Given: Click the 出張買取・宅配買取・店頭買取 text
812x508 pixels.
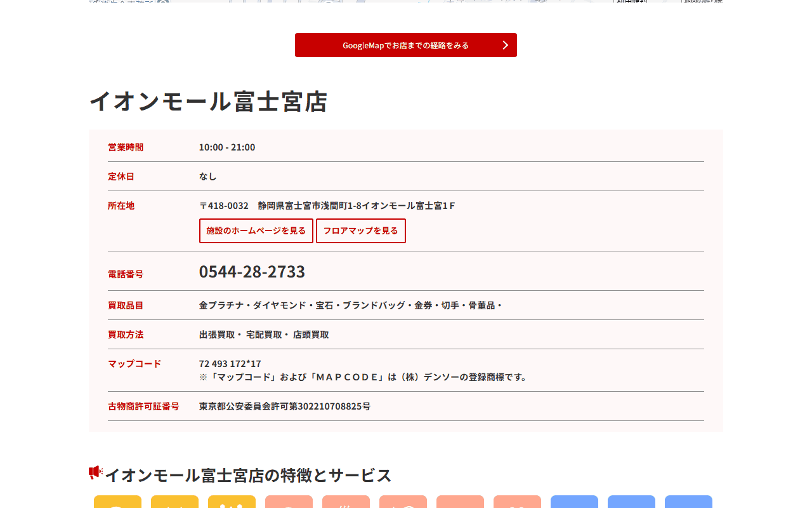Looking at the screenshot, I should [x=264, y=335].
